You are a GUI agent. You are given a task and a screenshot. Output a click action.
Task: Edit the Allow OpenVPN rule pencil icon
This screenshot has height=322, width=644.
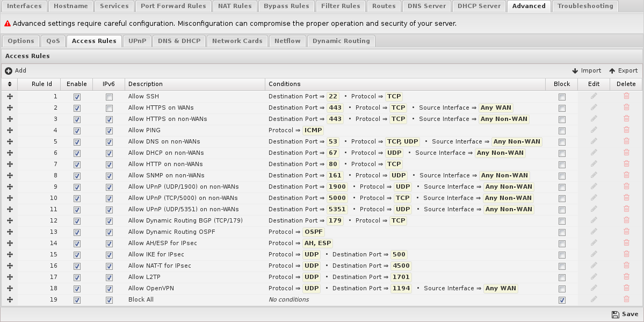[594, 288]
